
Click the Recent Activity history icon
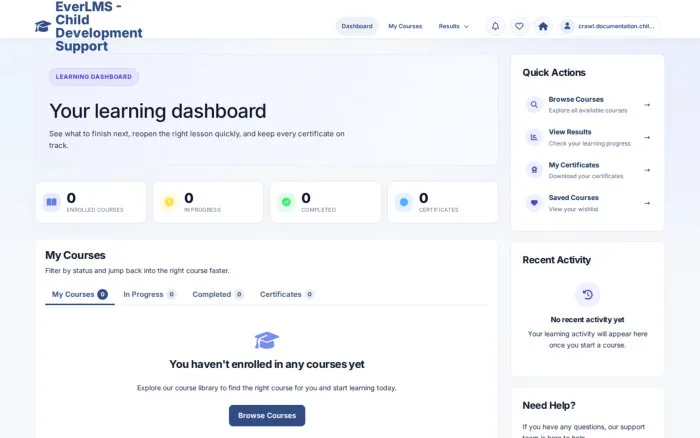pos(588,295)
